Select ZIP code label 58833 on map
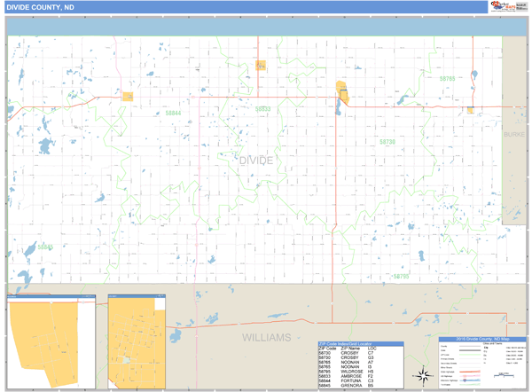The height and width of the screenshot is (392, 532). coord(262,109)
